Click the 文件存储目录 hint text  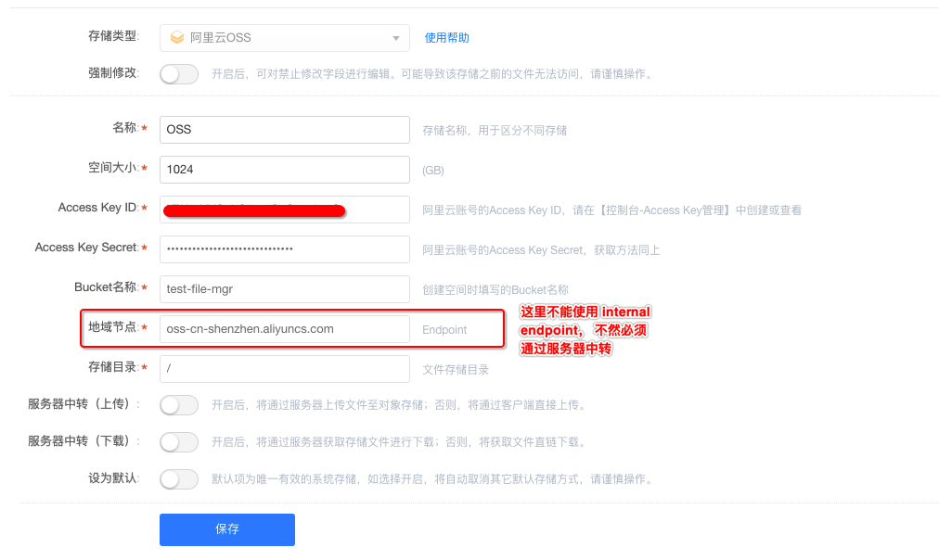pyautogui.click(x=456, y=370)
